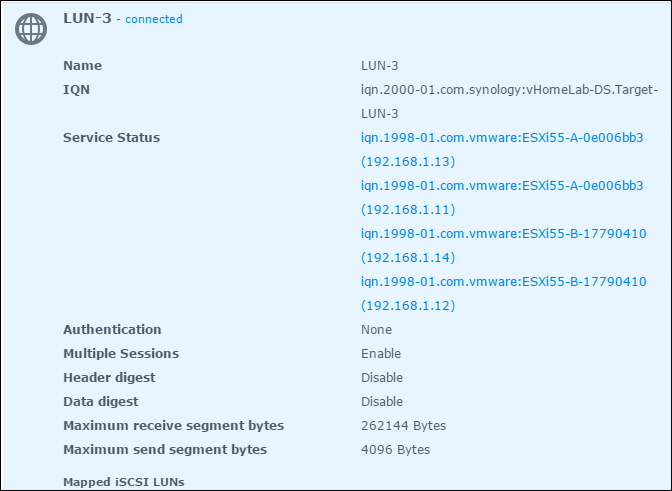Open second ESXi55-A-0e006bb3 initiator link
The width and height of the screenshot is (672, 491).
pyautogui.click(x=502, y=186)
